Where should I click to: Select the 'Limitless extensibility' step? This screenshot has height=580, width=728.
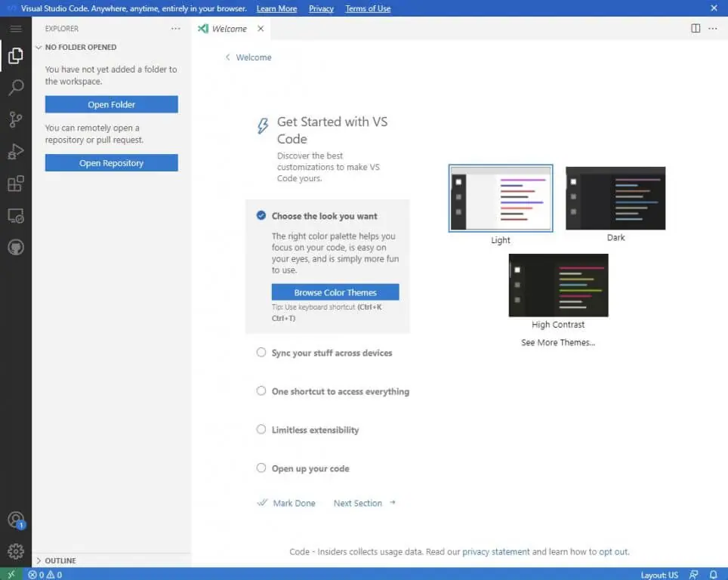[315, 430]
